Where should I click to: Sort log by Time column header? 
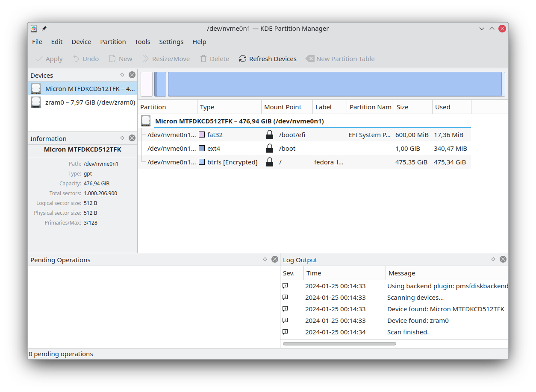[344, 273]
